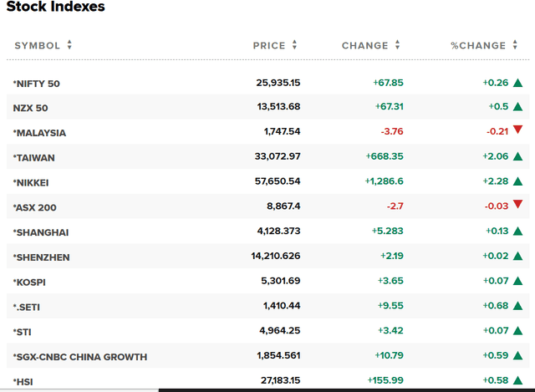The width and height of the screenshot is (535, 392).
Task: Select the price 8,867.4
Action: 283,206
